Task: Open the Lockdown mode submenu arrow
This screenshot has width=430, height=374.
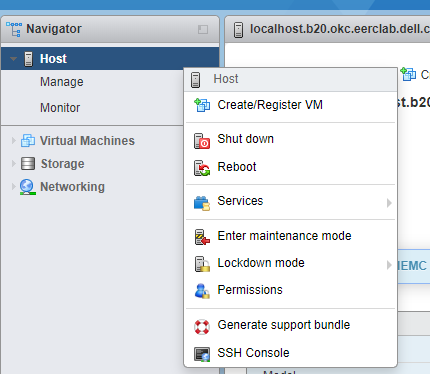Action: 389,265
